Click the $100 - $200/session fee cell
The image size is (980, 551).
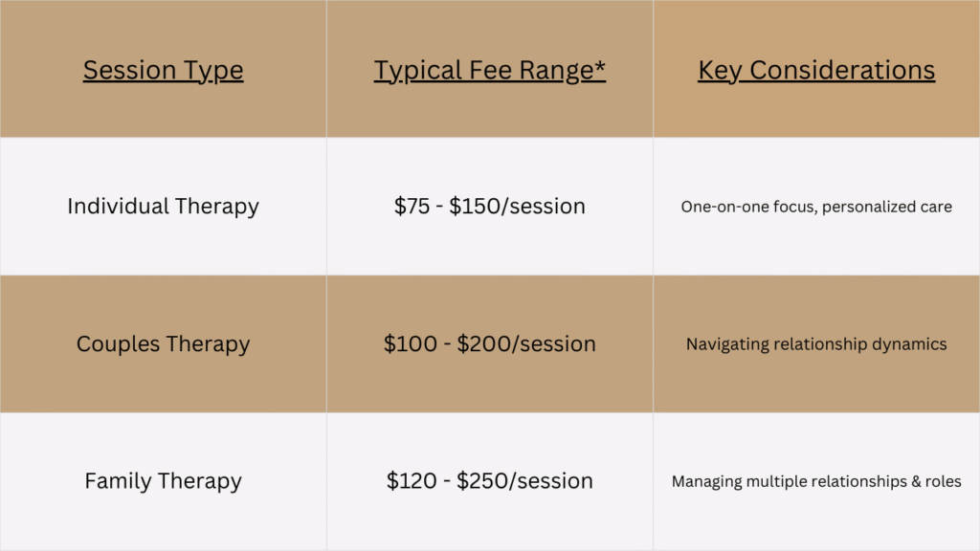coord(489,343)
